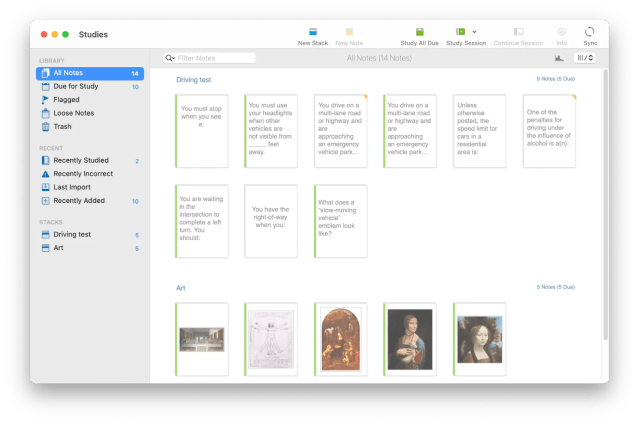
Task: Select the Last Supper painting note
Action: pyautogui.click(x=202, y=339)
